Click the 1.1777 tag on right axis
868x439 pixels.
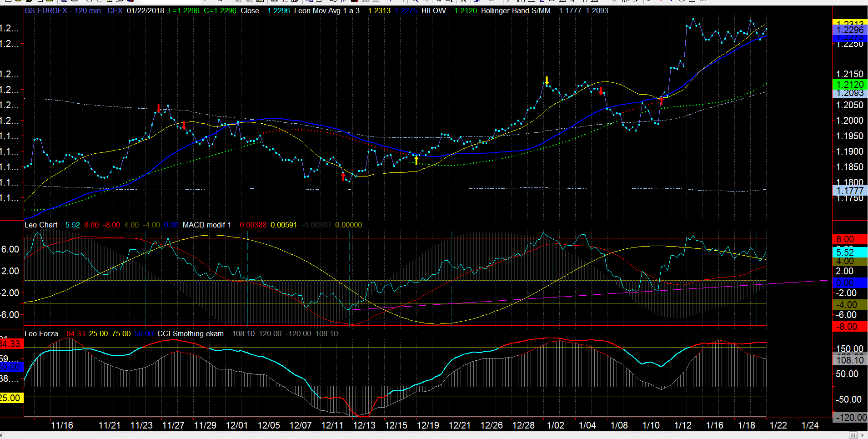[x=850, y=191]
